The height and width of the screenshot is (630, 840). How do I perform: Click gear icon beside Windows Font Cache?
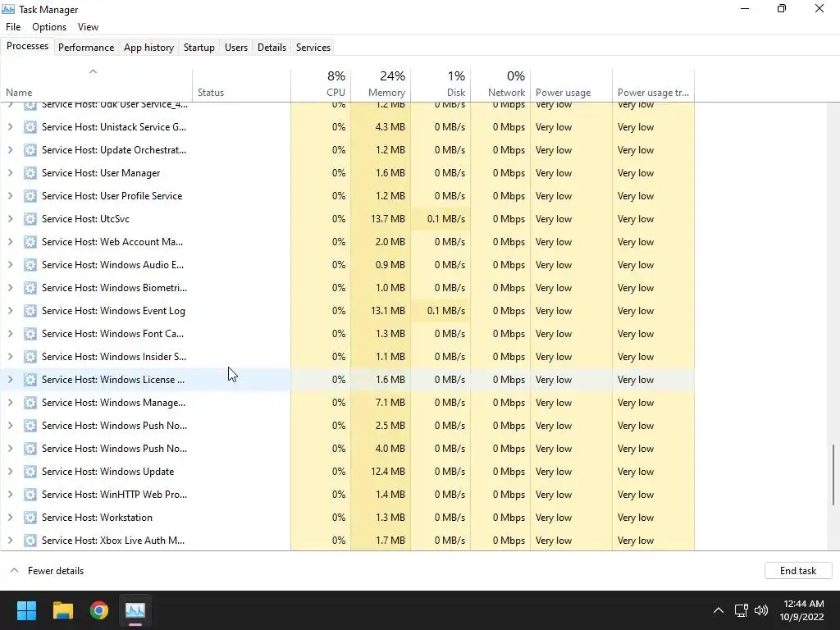(30, 335)
